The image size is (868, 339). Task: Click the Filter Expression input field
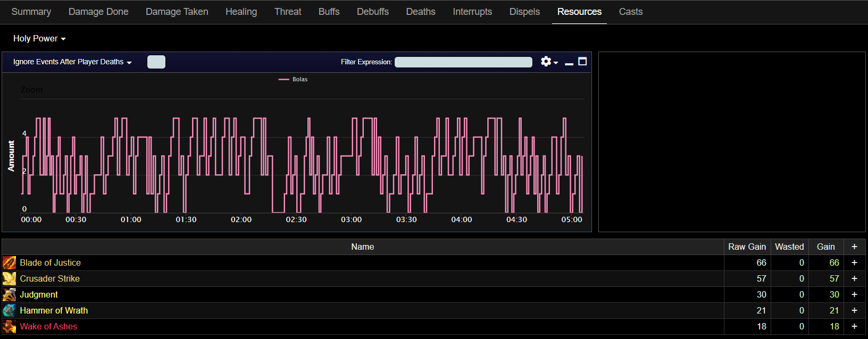(463, 62)
